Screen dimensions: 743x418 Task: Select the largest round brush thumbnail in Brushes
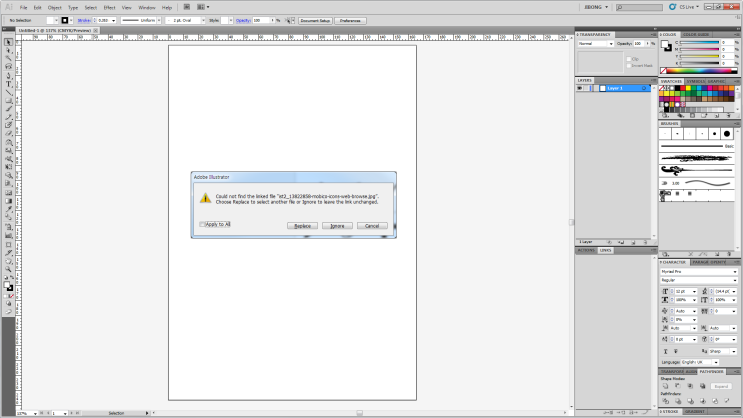[x=727, y=134]
